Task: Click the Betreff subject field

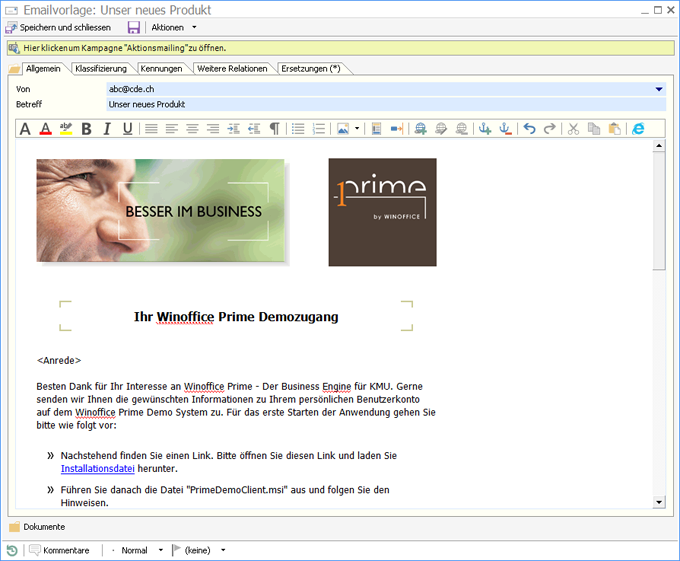Action: coord(386,104)
